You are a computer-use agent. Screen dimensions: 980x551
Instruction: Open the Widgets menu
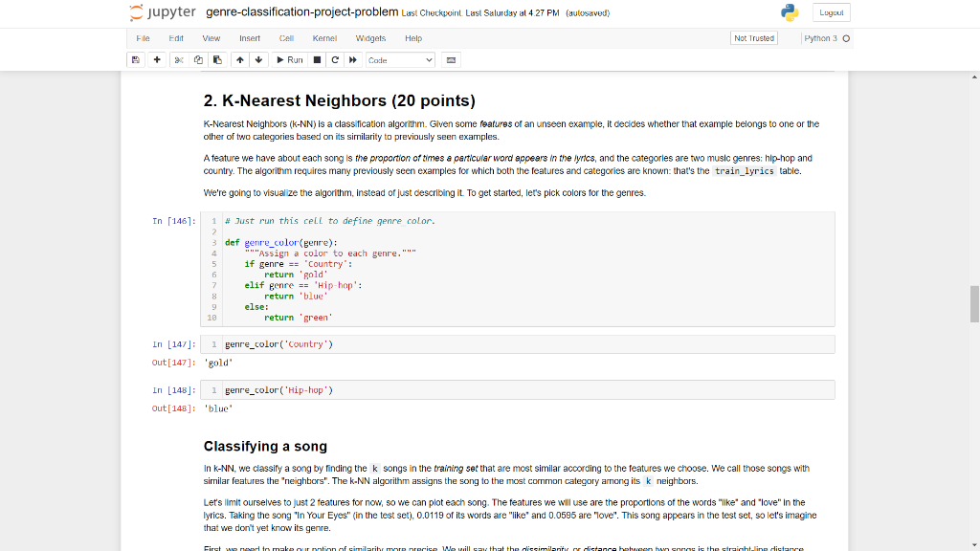coord(370,38)
